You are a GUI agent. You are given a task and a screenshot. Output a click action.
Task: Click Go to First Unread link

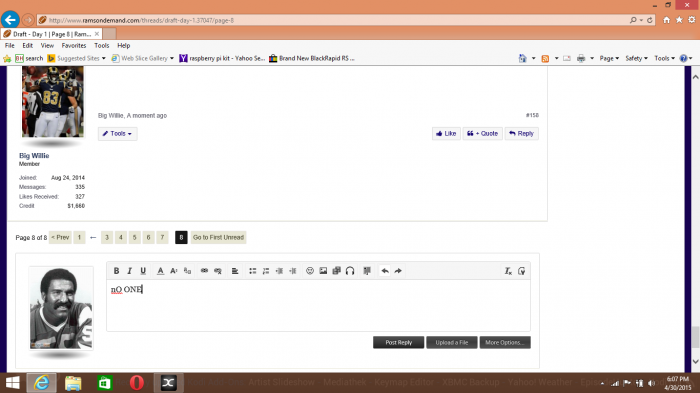[218, 237]
